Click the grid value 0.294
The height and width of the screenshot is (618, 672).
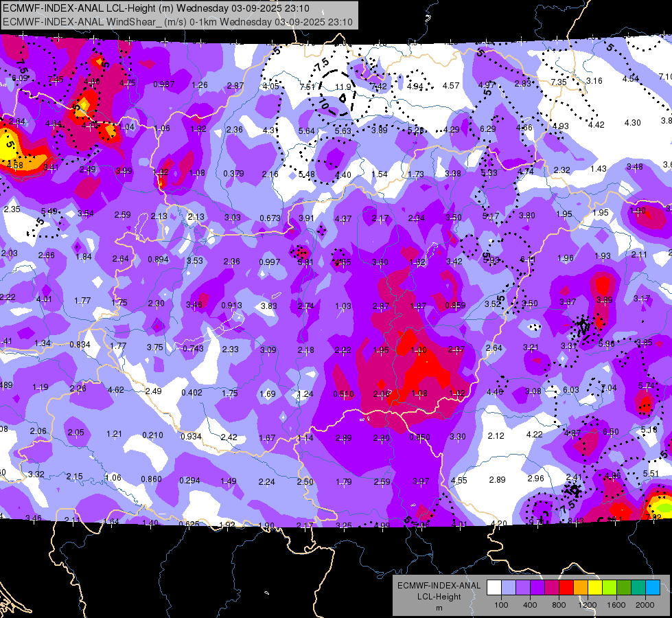(x=189, y=481)
